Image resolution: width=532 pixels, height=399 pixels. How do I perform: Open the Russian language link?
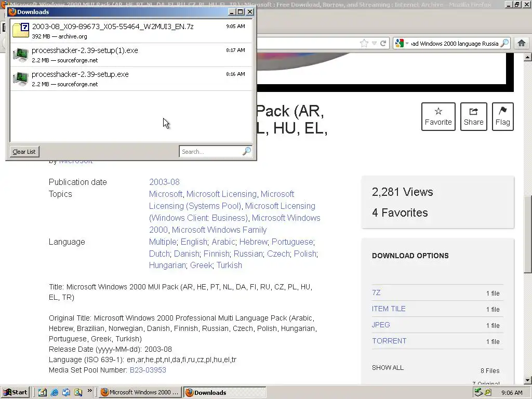pyautogui.click(x=248, y=254)
